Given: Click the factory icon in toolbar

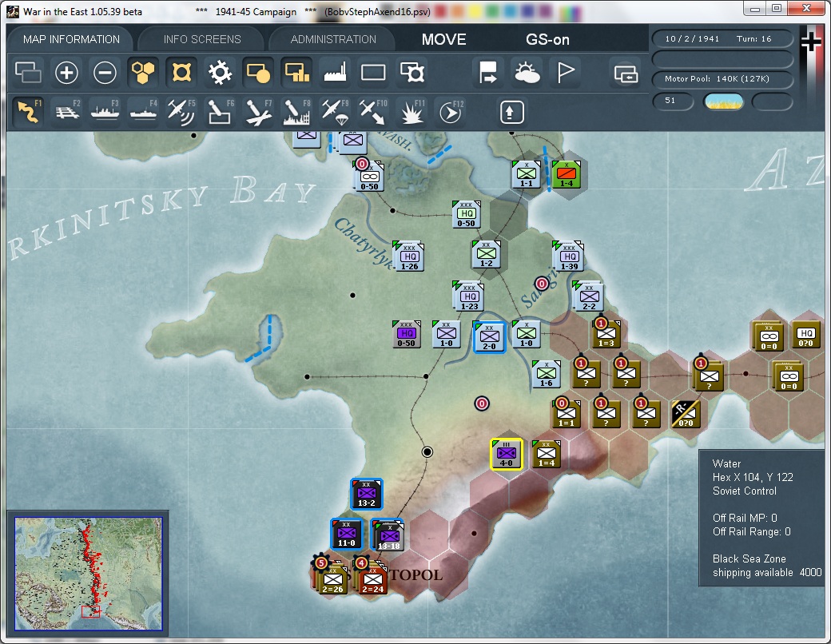Looking at the screenshot, I should (x=335, y=73).
